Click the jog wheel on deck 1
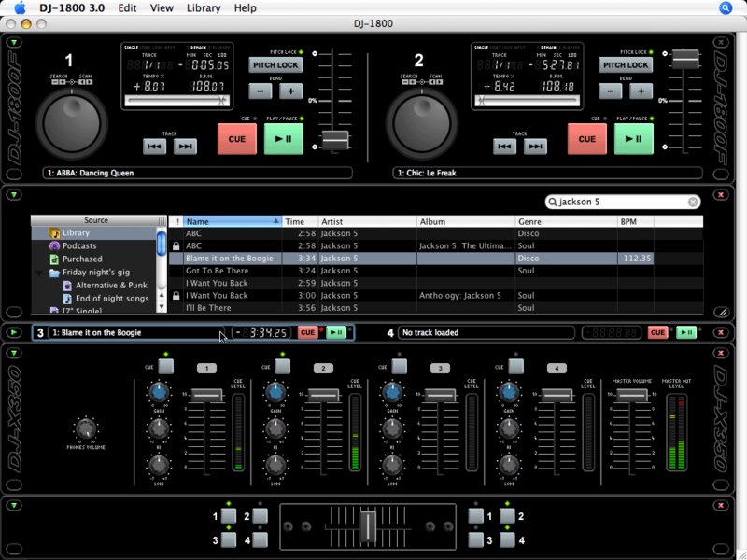 (72, 124)
